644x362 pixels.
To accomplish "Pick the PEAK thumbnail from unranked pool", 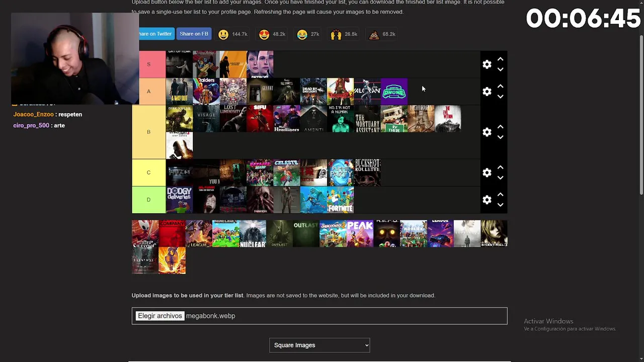I will coord(360,233).
